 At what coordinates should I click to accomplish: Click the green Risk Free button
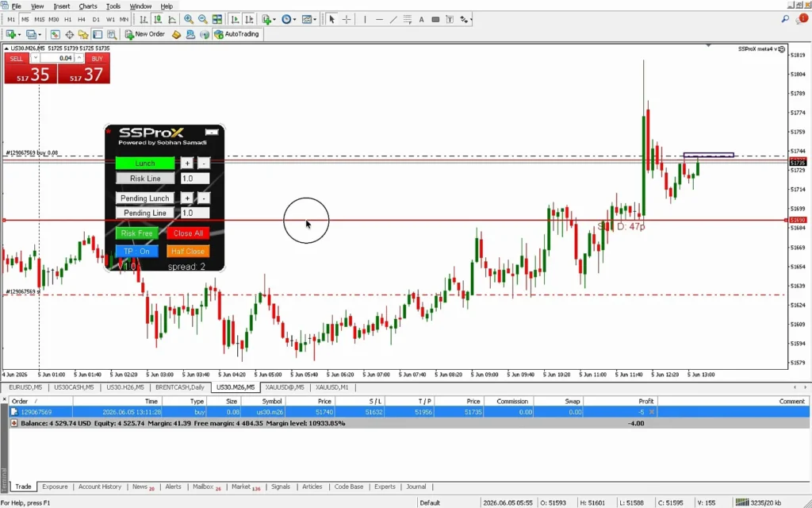point(136,233)
